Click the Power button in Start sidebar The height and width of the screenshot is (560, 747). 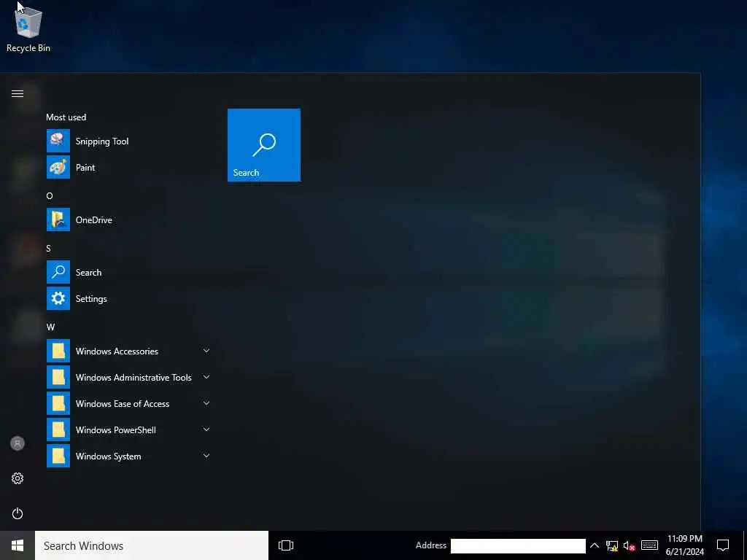coord(18,513)
